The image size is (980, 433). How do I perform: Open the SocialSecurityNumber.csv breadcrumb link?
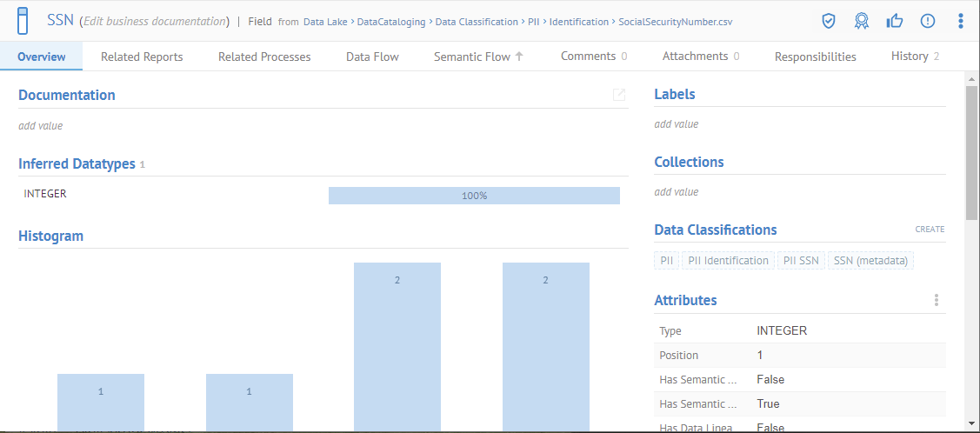pos(675,22)
